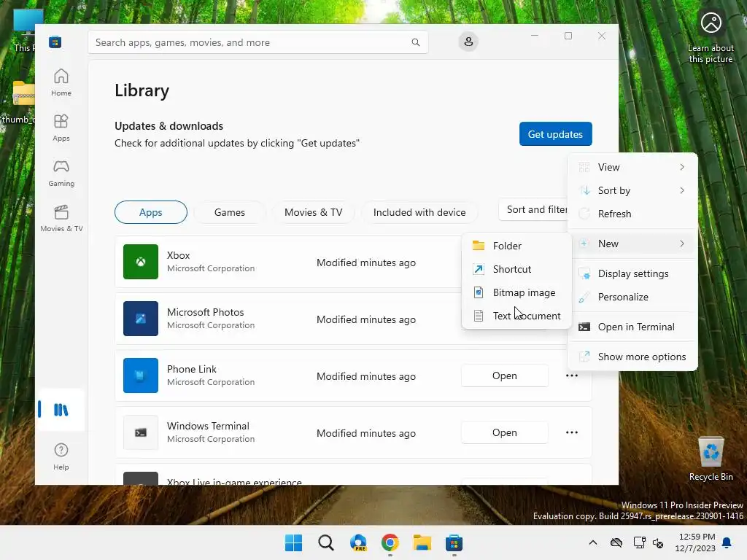Click the Microsoft Store taskbar icon

[x=454, y=542]
